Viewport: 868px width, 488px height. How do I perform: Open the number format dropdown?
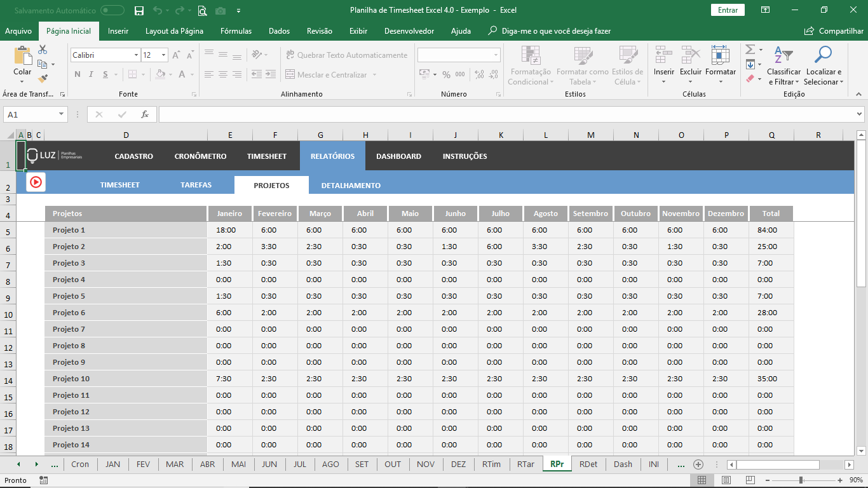pyautogui.click(x=496, y=55)
